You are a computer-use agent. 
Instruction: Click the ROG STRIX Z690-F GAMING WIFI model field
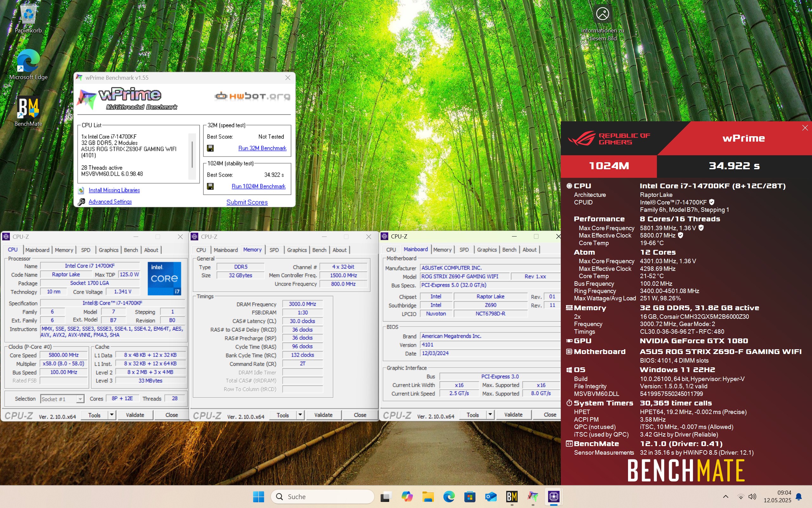point(464,277)
